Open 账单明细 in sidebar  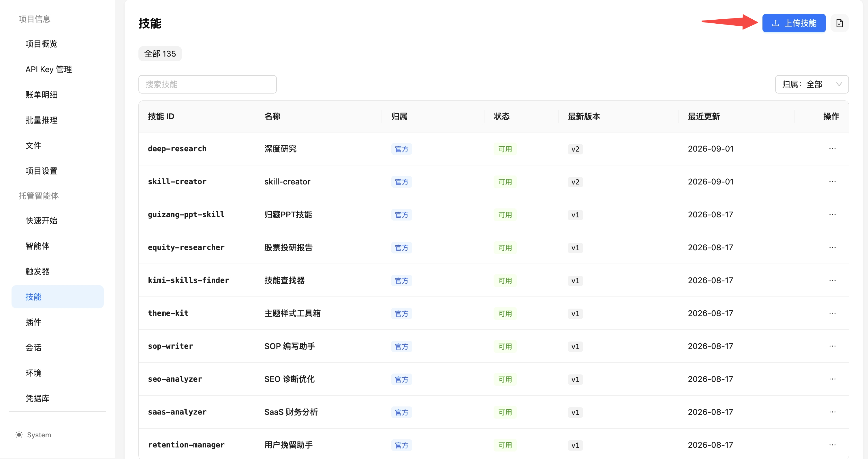(x=58, y=95)
